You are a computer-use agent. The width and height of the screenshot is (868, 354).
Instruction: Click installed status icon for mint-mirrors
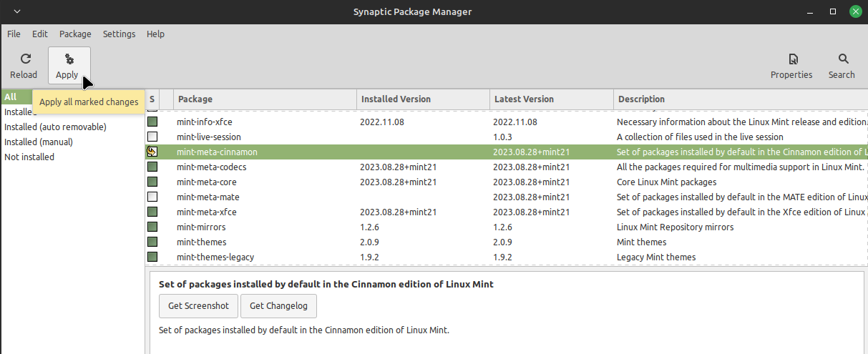(x=152, y=227)
